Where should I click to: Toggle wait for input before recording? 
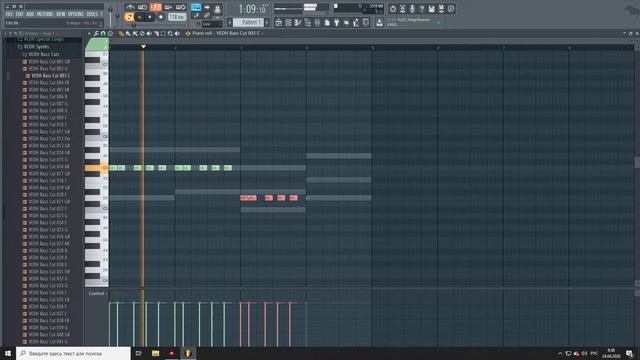pos(142,7)
